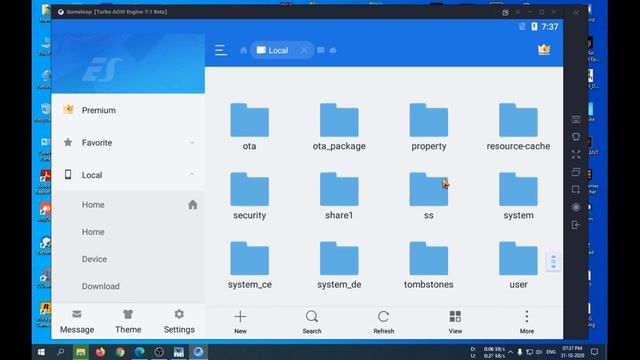Open the Windows notification center
Viewport: 640px width, 360px height.
[x=595, y=352]
